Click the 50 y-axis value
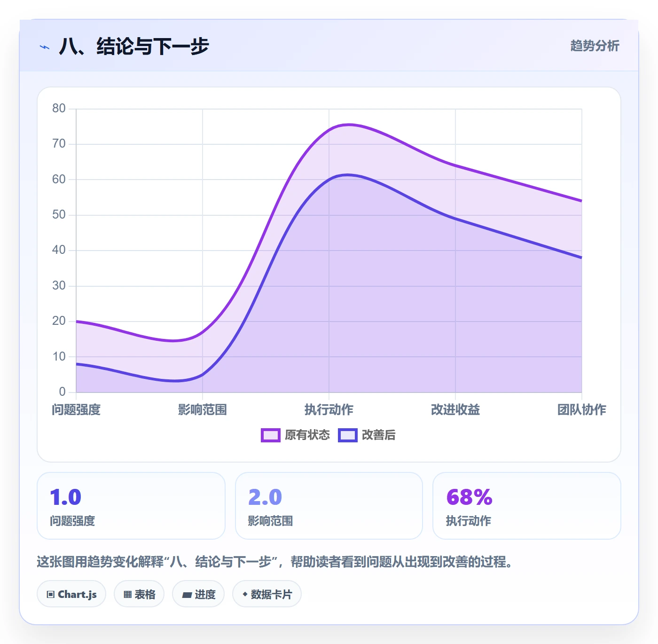The image size is (658, 644). click(x=59, y=214)
